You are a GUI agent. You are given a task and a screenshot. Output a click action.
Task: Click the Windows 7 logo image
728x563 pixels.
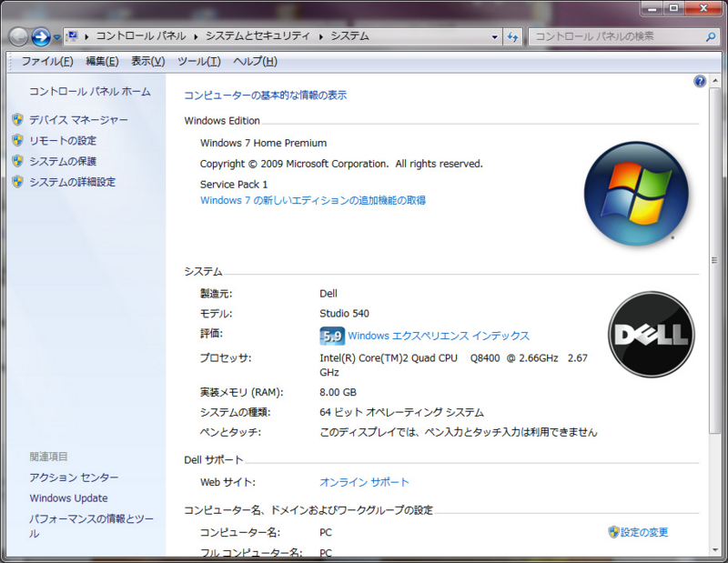636,194
